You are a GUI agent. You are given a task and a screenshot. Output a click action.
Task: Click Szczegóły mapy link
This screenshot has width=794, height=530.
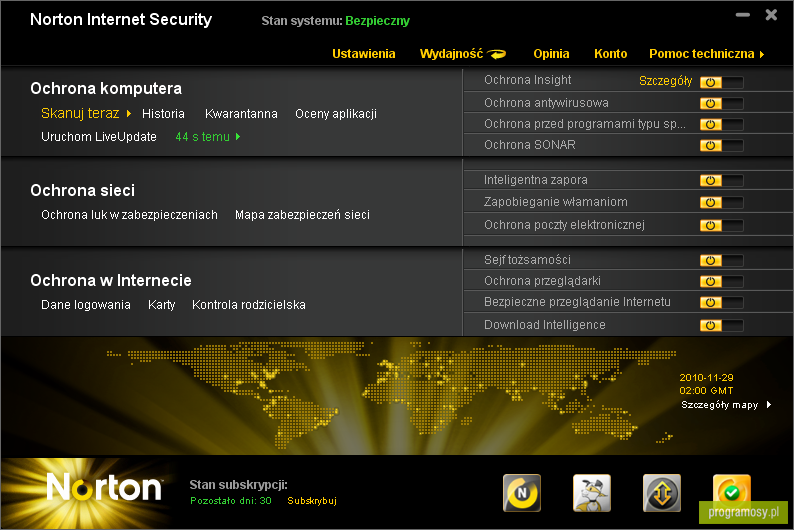click(719, 404)
